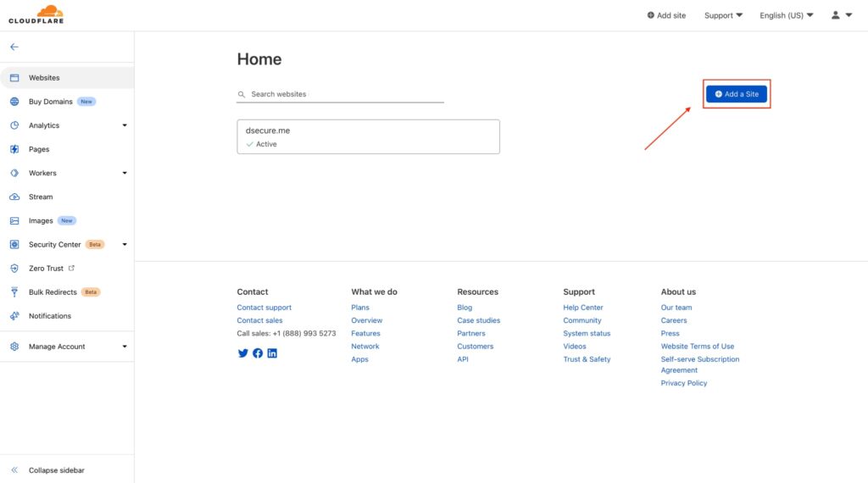Expand the Analytics sidebar section
The image size is (868, 483).
(x=125, y=125)
